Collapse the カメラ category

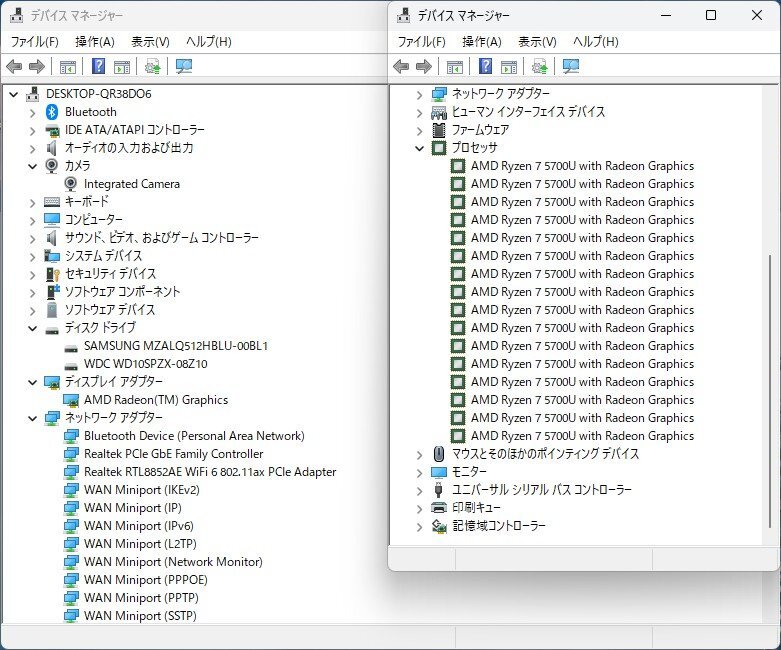click(33, 166)
